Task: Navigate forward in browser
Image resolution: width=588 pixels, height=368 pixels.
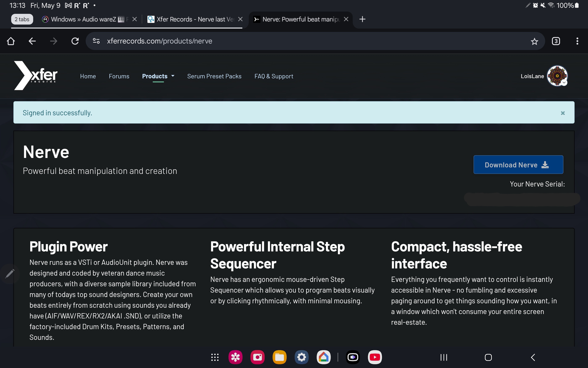Action: 54,41
